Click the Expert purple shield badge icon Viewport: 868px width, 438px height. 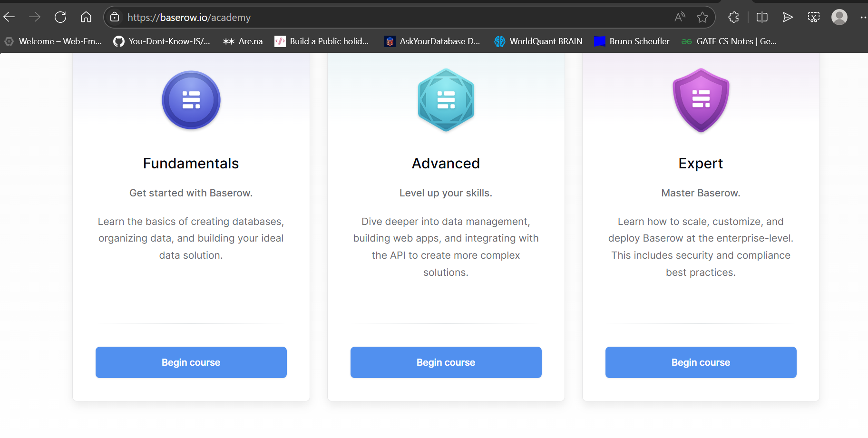[x=701, y=100]
